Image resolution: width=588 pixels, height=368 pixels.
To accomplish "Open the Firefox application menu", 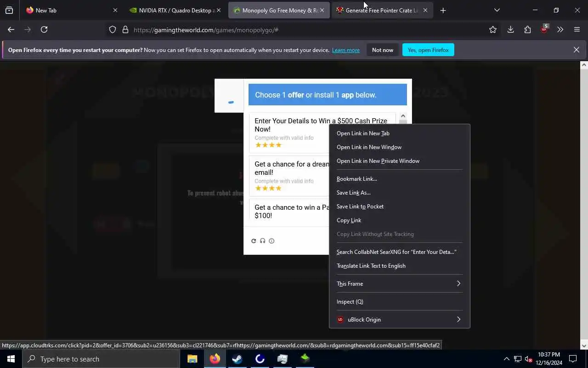I will point(577,29).
